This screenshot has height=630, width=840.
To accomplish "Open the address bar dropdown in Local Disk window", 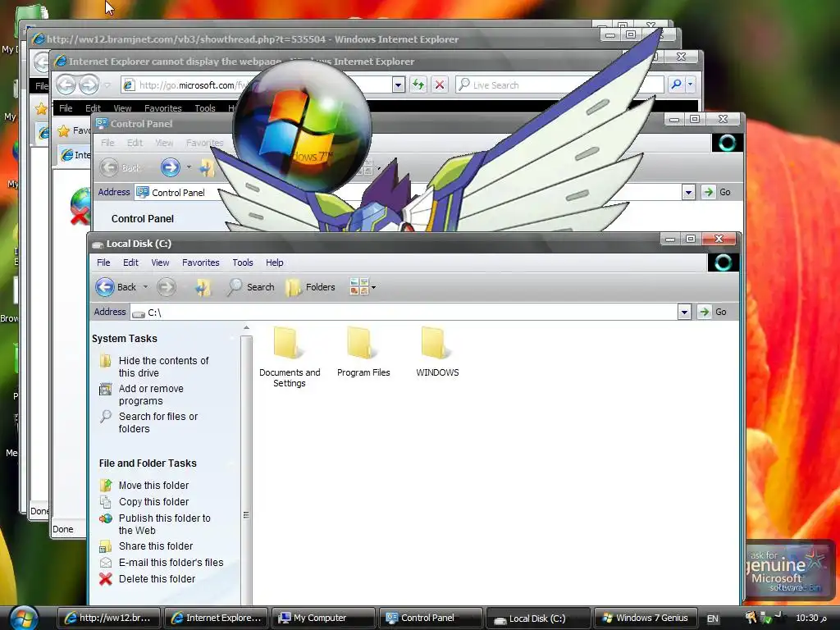I will tap(684, 312).
